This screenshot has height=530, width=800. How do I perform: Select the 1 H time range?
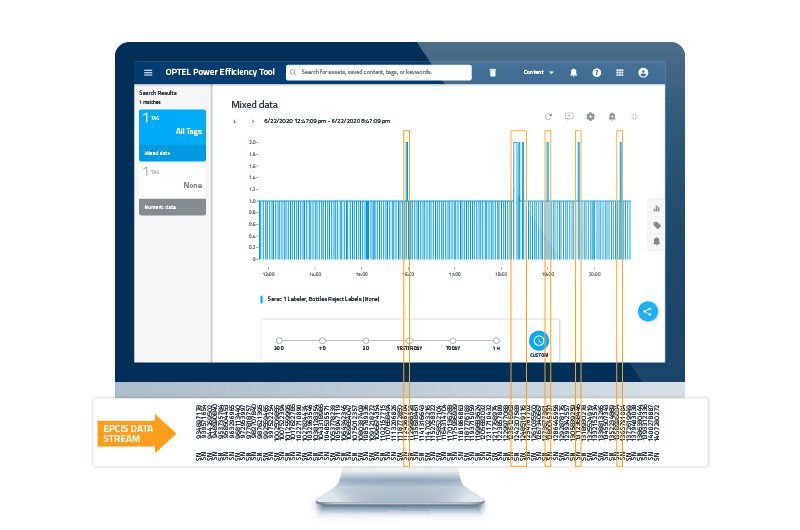click(x=496, y=343)
